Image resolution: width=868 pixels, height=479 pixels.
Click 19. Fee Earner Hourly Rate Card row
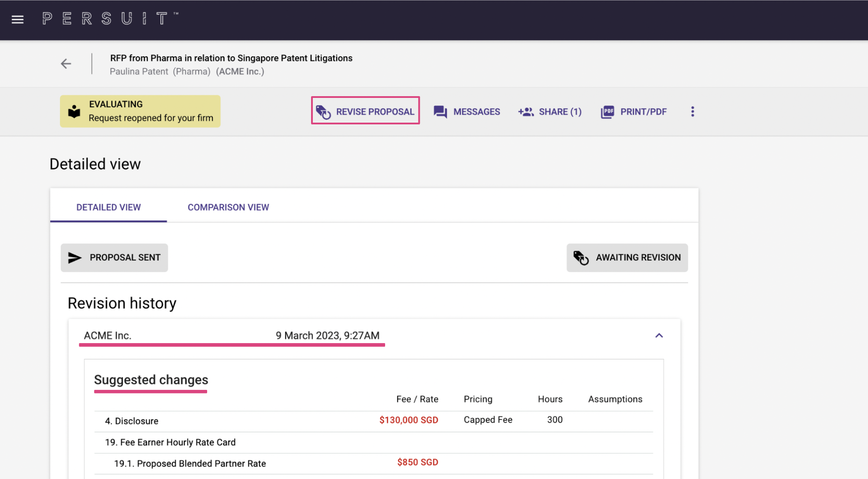pyautogui.click(x=374, y=442)
